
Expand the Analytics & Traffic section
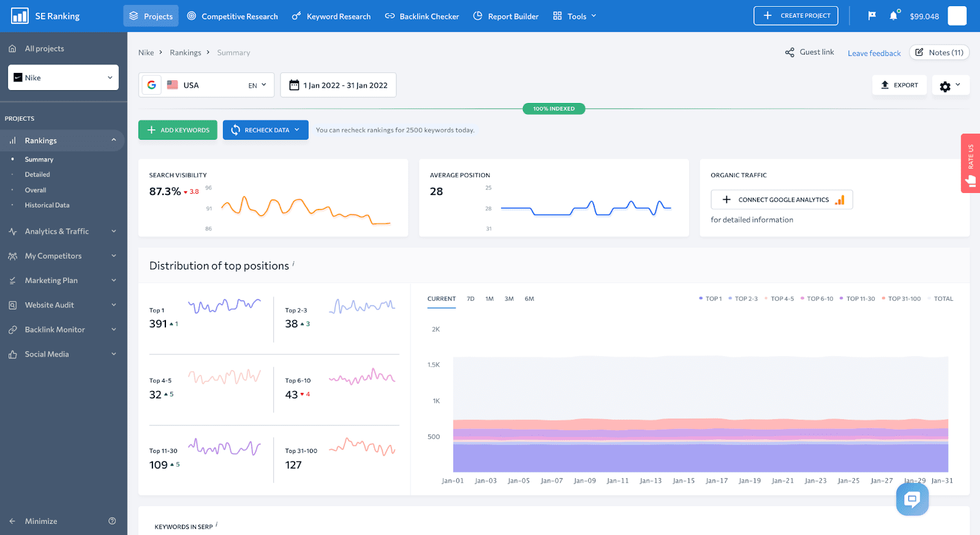(x=113, y=232)
